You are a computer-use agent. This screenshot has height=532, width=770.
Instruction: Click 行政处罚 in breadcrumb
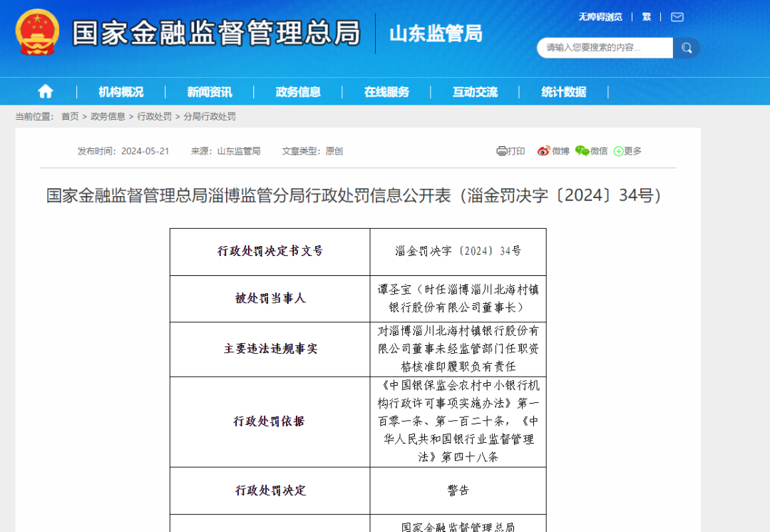coord(154,116)
